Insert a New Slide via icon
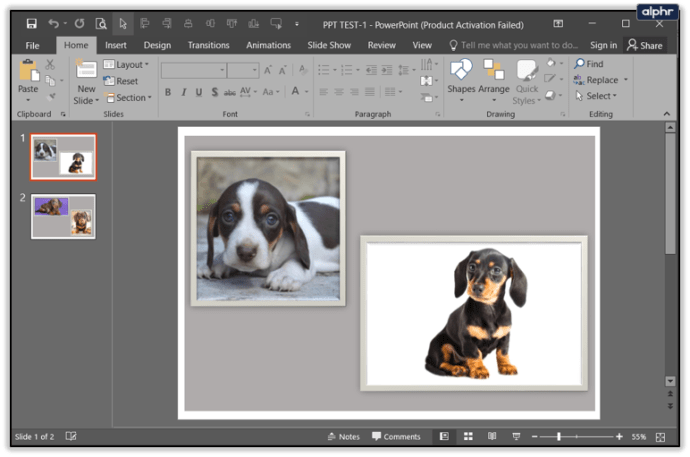Screen dimensions: 690x457 86,70
